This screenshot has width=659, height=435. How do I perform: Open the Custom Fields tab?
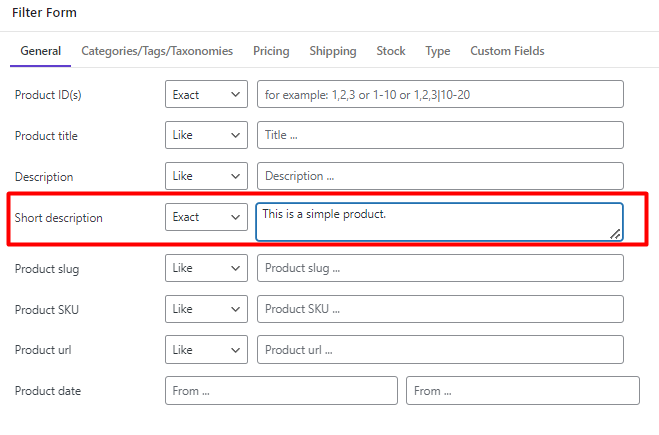tap(507, 51)
